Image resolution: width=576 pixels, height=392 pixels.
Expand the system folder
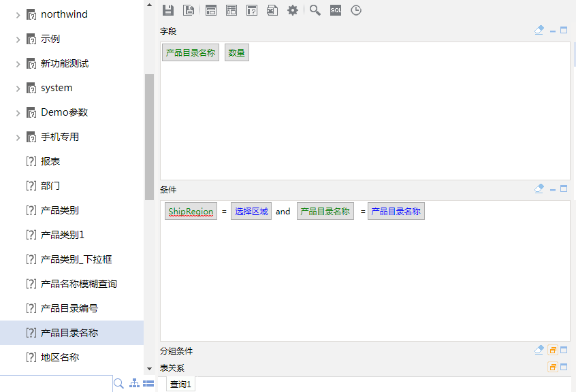[18, 89]
